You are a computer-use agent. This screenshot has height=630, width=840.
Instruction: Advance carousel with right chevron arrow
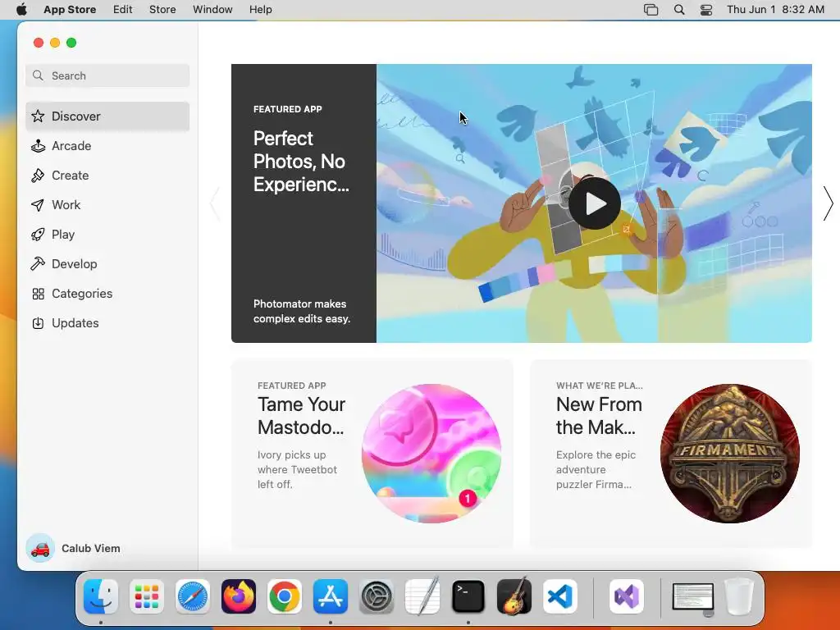(x=829, y=203)
